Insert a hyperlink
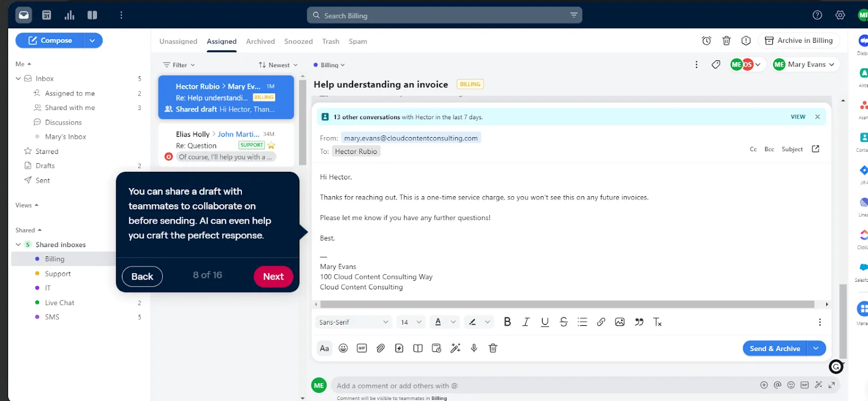The width and height of the screenshot is (868, 401). (601, 322)
